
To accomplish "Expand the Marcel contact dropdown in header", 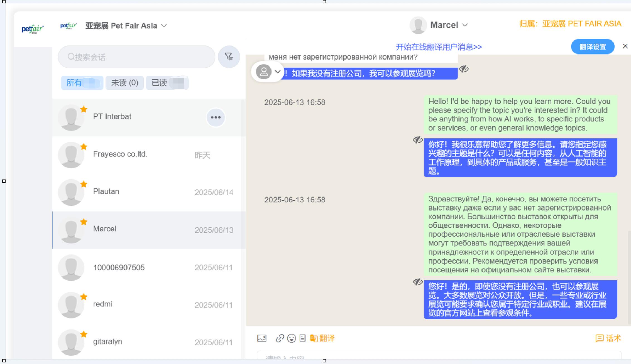I will click(465, 25).
